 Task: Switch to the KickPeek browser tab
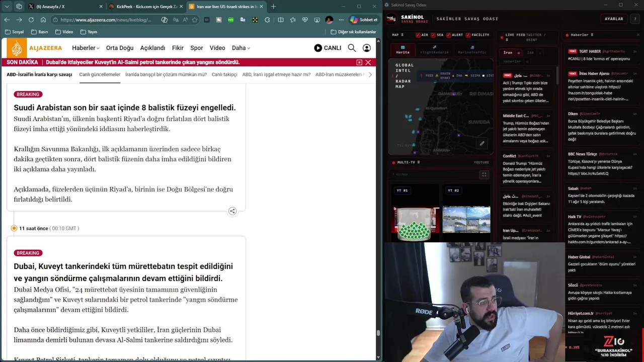(x=146, y=7)
